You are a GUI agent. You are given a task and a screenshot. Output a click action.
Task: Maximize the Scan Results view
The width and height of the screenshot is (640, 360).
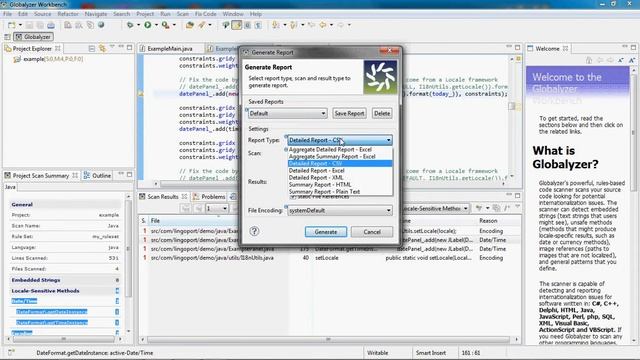[518, 196]
